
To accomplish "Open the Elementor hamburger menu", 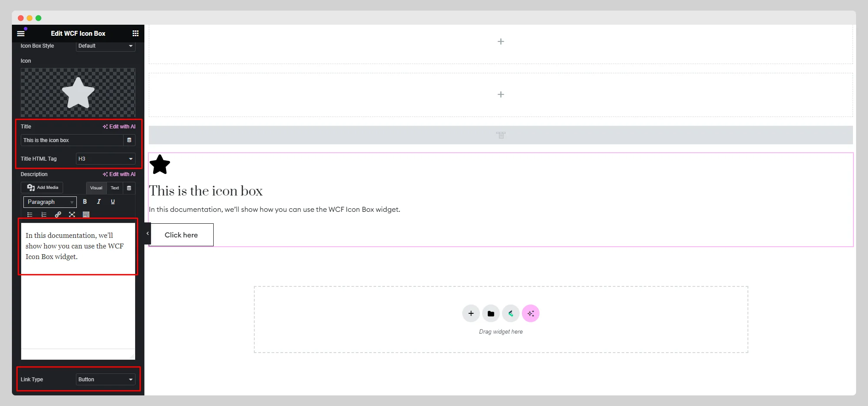I will pos(21,34).
